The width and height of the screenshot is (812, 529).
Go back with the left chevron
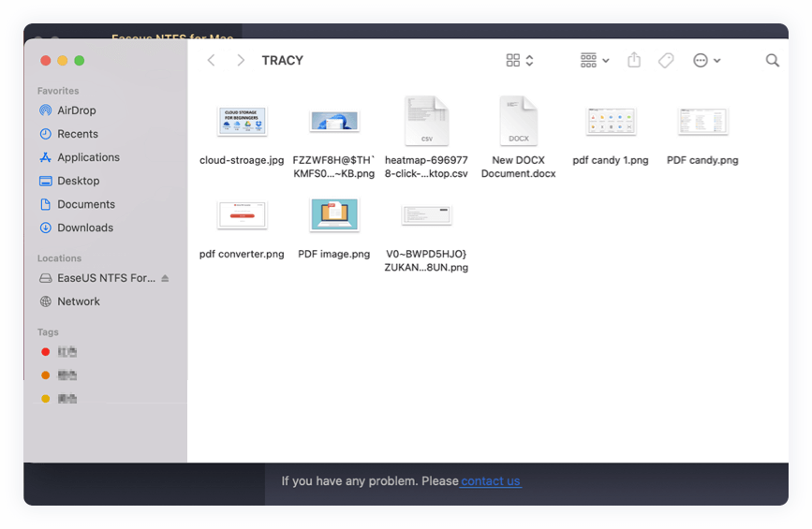point(212,61)
